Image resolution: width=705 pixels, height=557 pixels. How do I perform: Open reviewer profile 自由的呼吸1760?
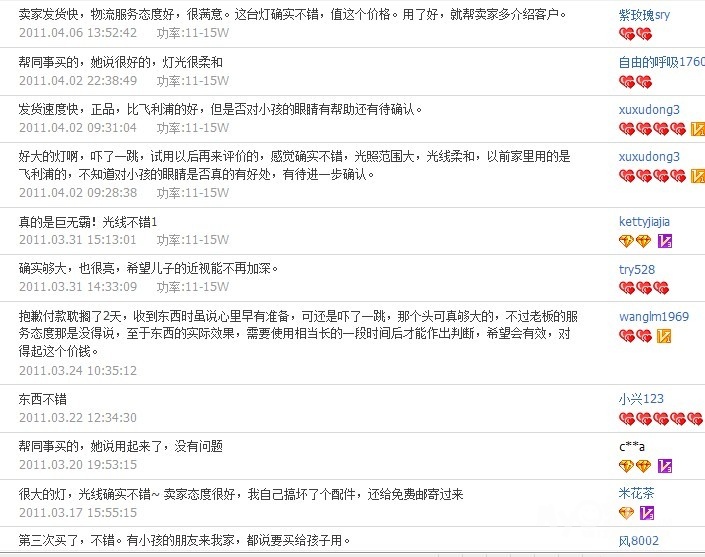(x=661, y=62)
